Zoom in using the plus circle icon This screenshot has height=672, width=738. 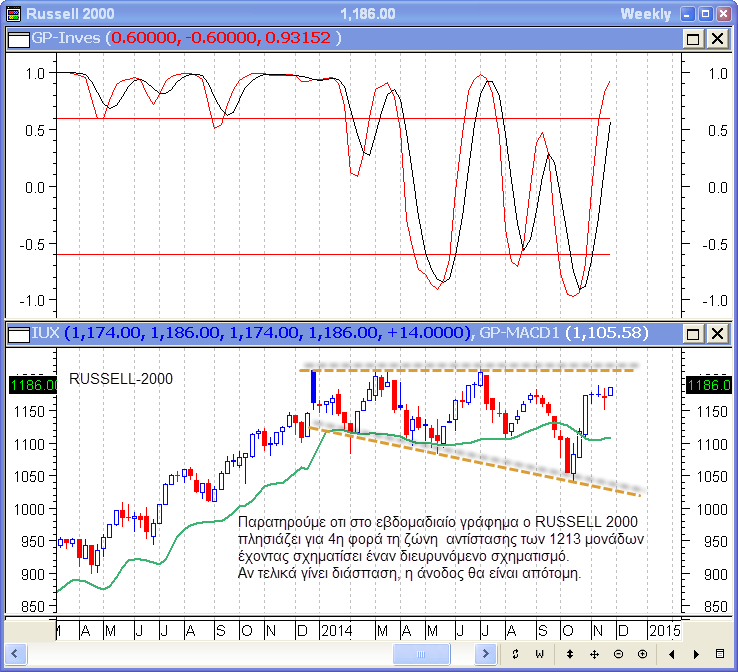pyautogui.click(x=642, y=654)
